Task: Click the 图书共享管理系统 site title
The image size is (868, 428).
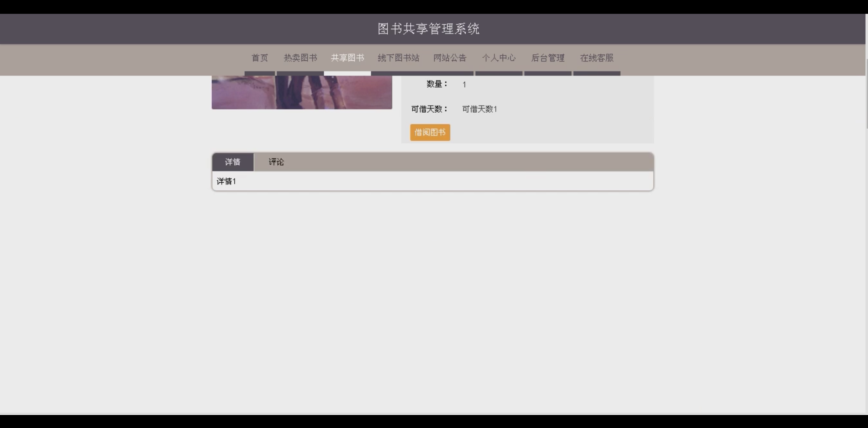Action: point(428,29)
